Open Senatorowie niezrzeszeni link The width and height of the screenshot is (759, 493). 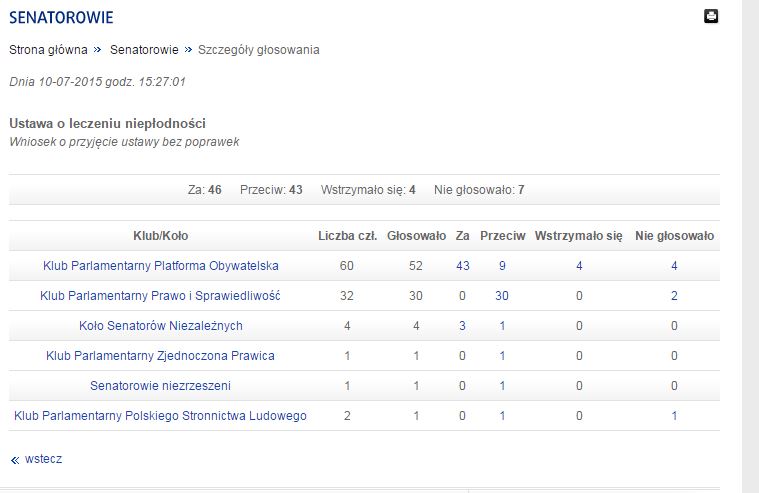point(160,386)
